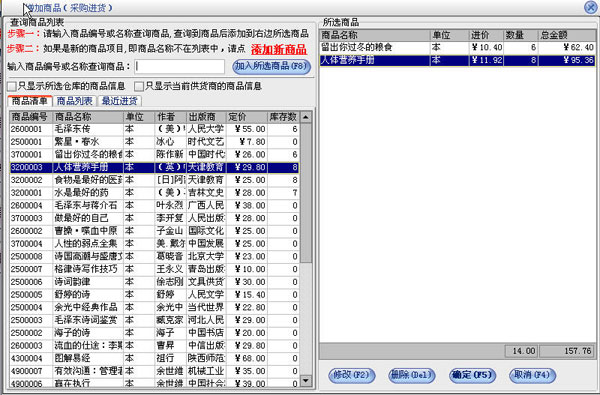Select product row 毛泽东诗词鉴赏
The height and width of the screenshot is (395, 600).
tap(155, 320)
